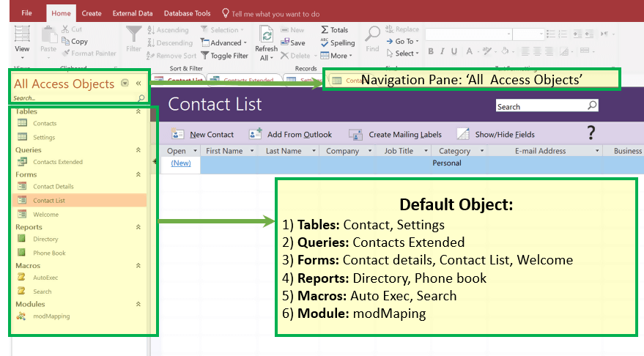The image size is (644, 356).
Task: Open the help question mark icon
Action: pos(591,133)
